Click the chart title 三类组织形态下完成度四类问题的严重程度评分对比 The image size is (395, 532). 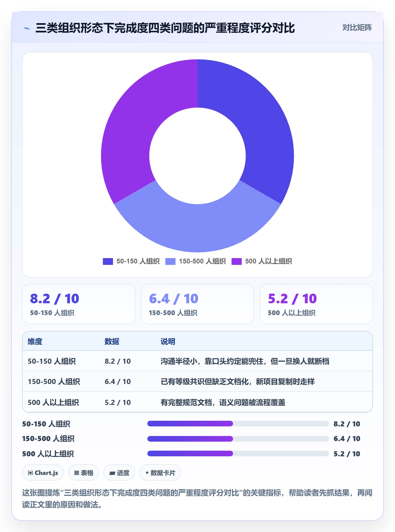pos(165,28)
